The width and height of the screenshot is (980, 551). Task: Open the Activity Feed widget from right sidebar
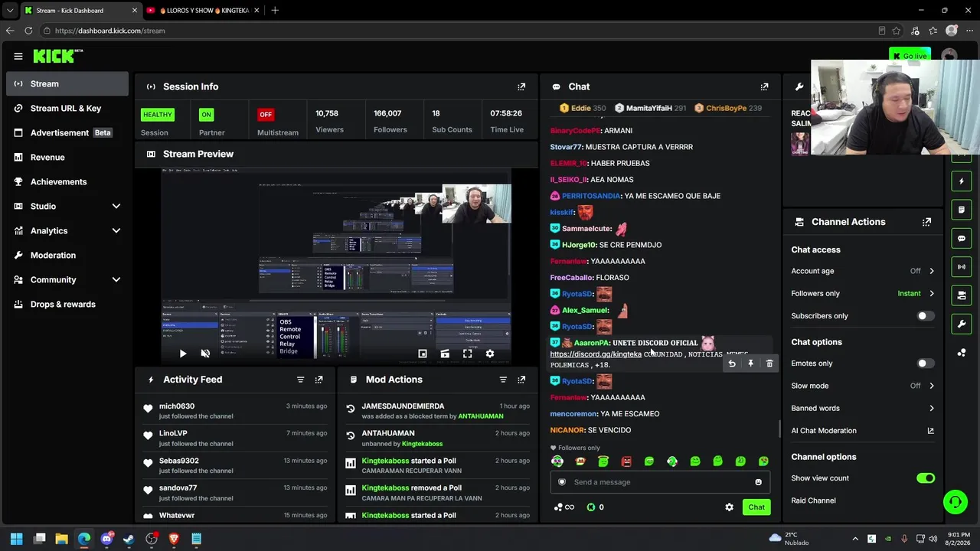(x=962, y=181)
